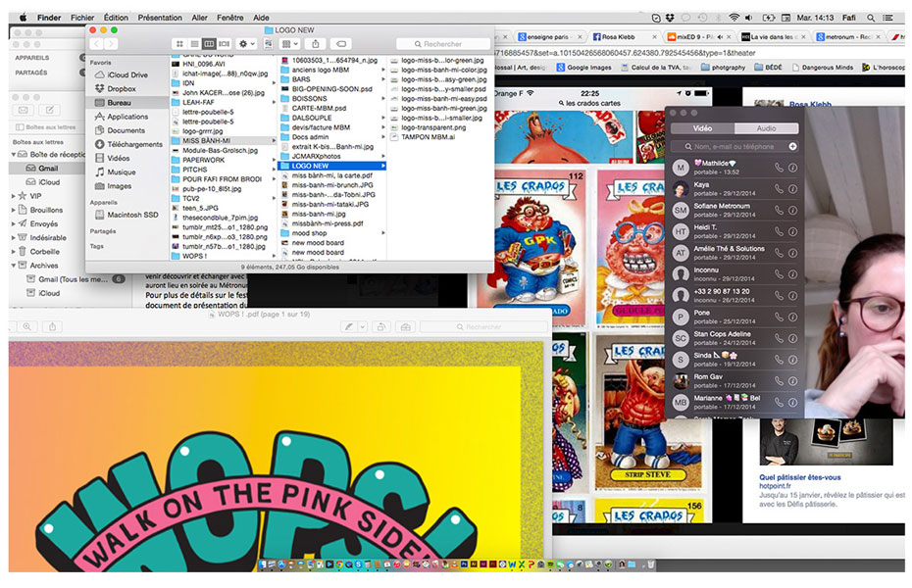Open info for Heidi T. contact

pos(792,232)
